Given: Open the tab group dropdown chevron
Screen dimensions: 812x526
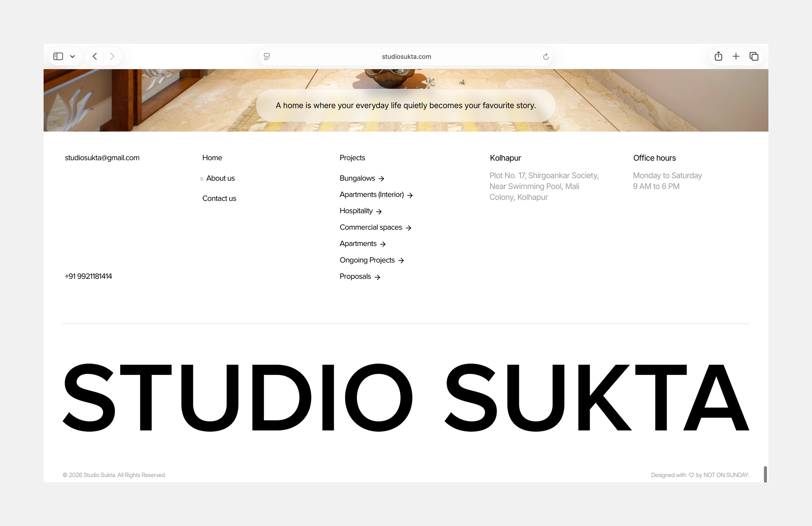Looking at the screenshot, I should 72,57.
